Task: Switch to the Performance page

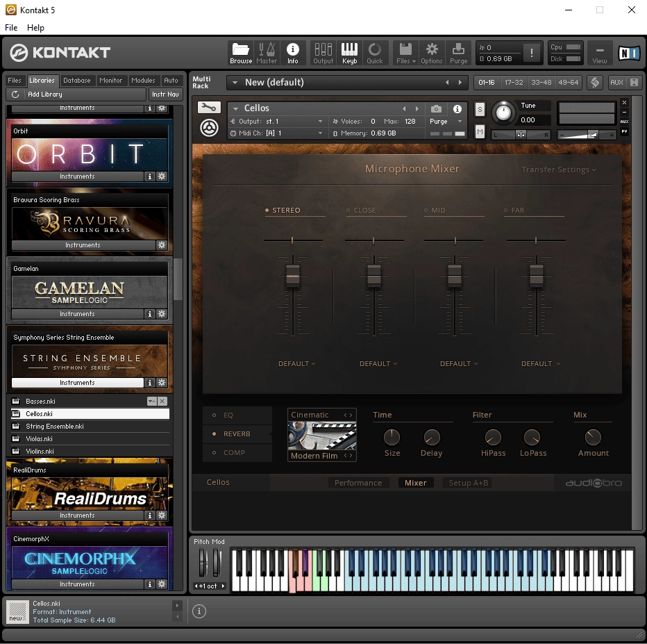Action: [358, 483]
